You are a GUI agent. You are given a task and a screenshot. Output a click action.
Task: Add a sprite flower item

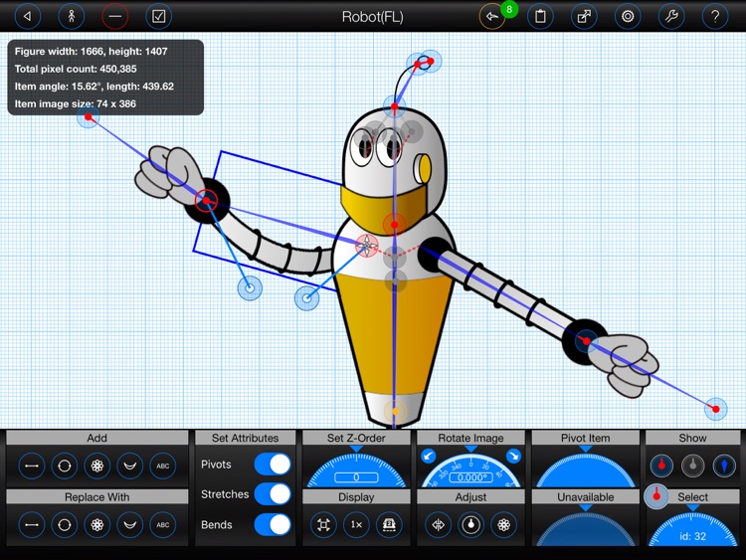pyautogui.click(x=97, y=466)
